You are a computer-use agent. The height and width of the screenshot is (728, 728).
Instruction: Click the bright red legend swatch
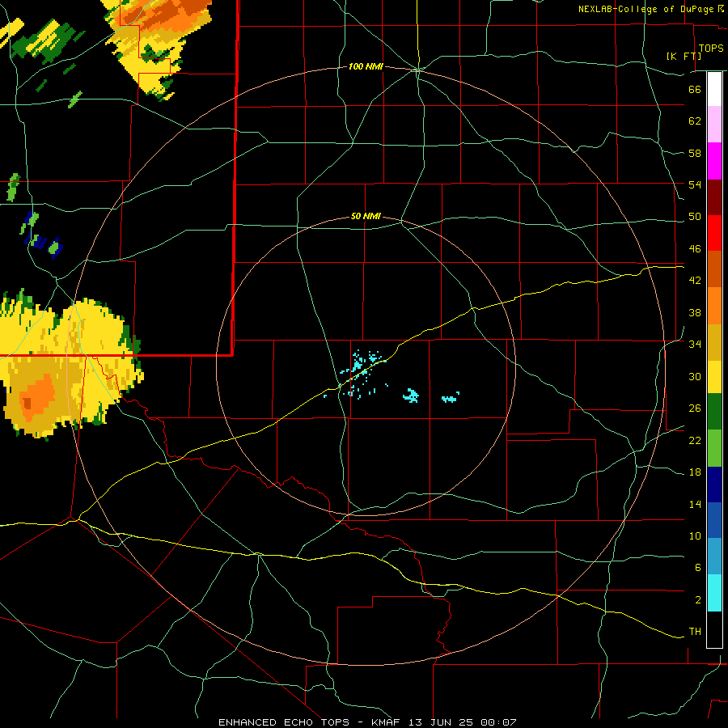(714, 233)
